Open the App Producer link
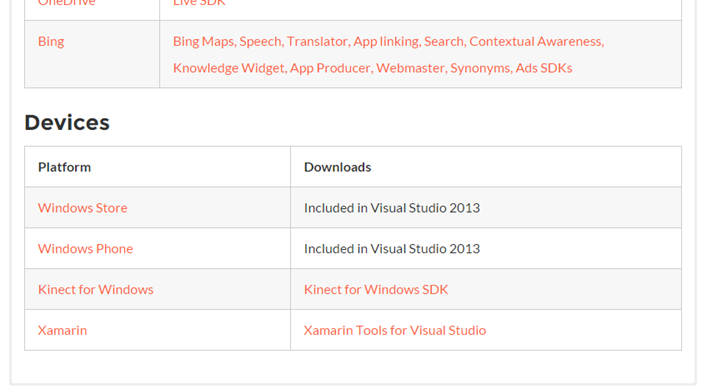 coord(330,68)
